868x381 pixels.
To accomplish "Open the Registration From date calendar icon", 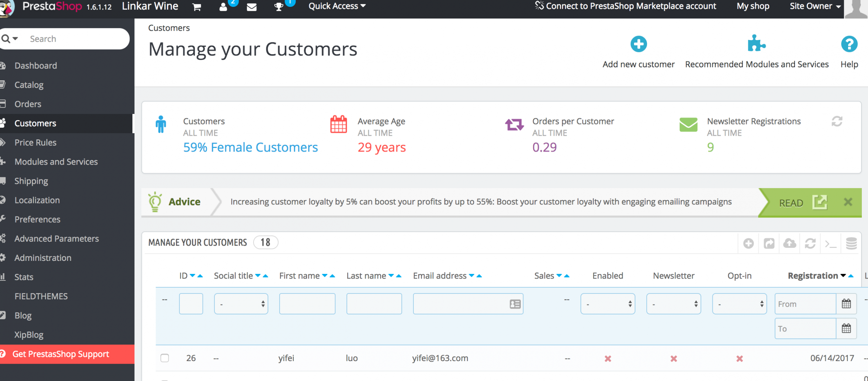I will pyautogui.click(x=846, y=304).
